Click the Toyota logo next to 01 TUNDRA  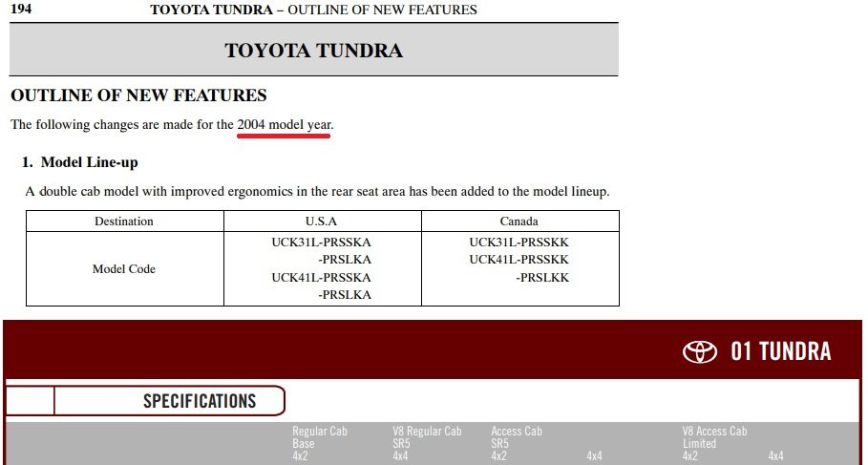point(699,351)
